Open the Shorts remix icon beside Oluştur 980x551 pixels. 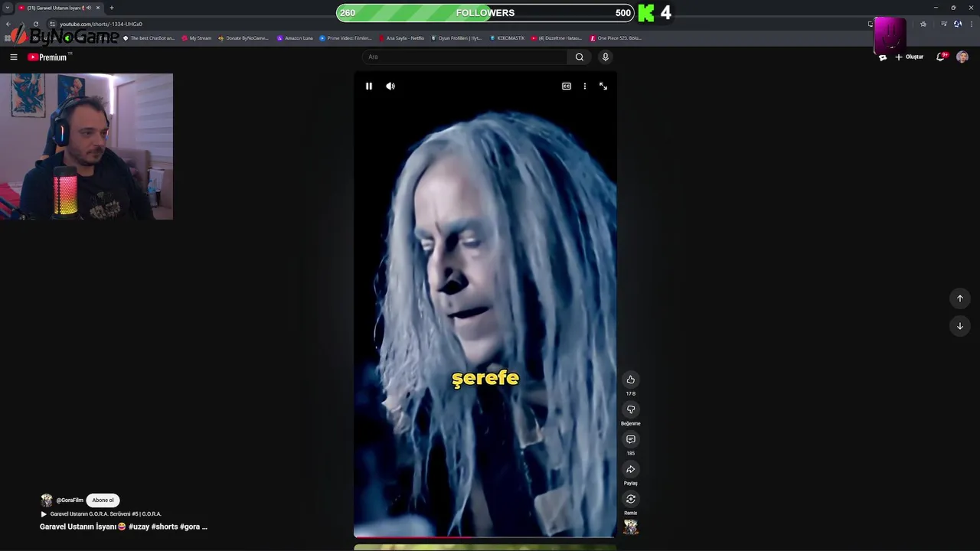(883, 57)
